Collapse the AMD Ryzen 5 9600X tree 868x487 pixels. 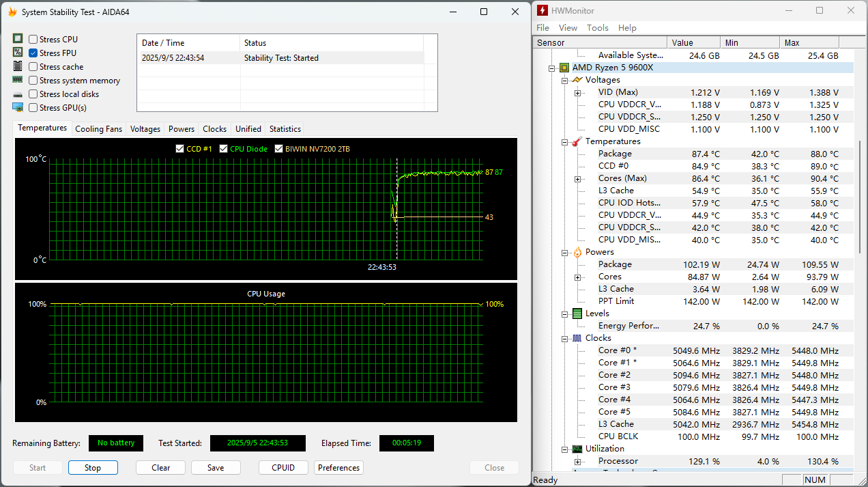[551, 68]
